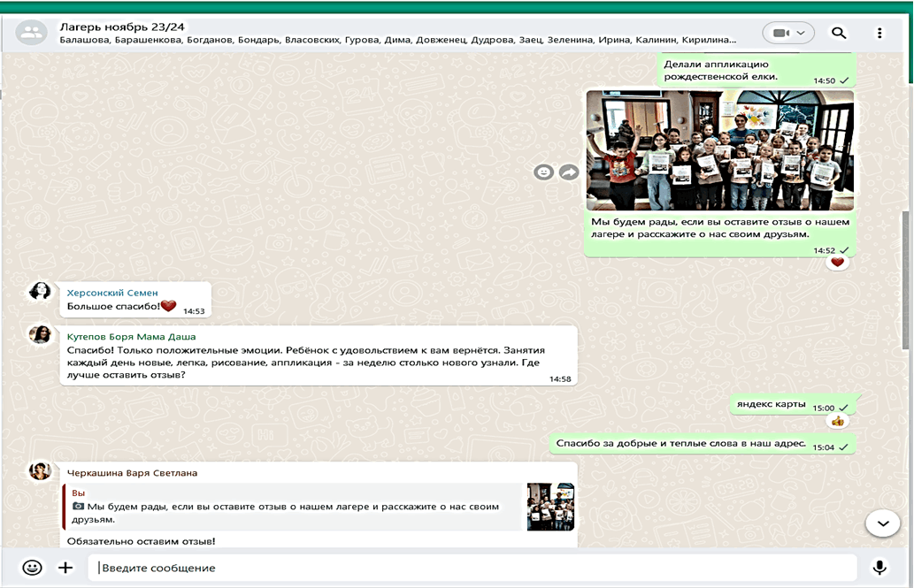View the heart reaction under the 14:52 message
Viewport: 914px width, 588px height.
tap(838, 263)
